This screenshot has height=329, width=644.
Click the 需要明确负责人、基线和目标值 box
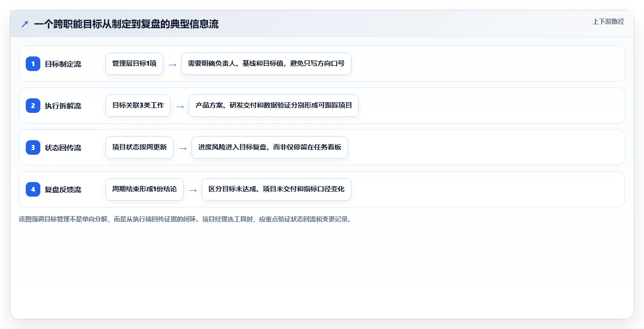tap(266, 64)
